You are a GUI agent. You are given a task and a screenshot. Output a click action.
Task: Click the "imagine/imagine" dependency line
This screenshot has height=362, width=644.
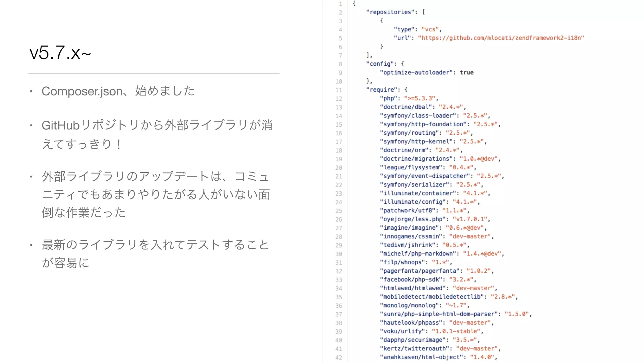tap(433, 228)
